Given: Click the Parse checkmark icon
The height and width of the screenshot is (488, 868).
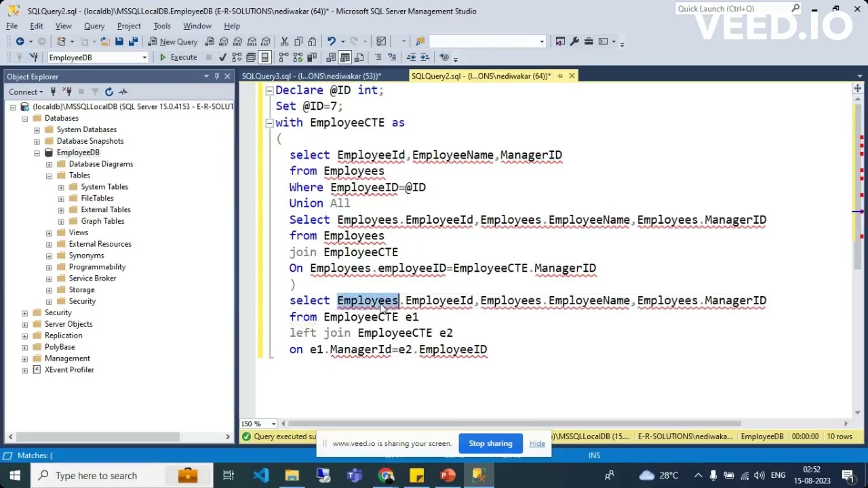Looking at the screenshot, I should tap(222, 58).
